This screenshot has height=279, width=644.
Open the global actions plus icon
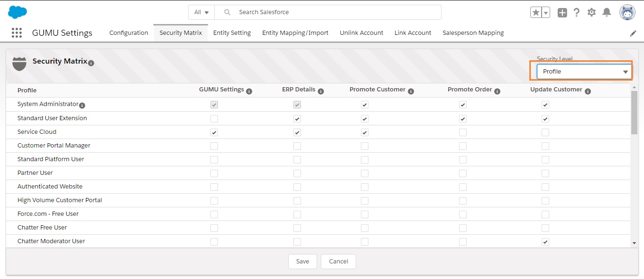[562, 13]
